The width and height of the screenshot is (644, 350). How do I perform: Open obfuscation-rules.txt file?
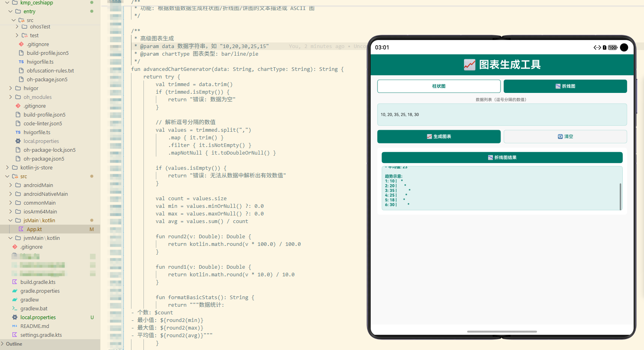click(50, 71)
